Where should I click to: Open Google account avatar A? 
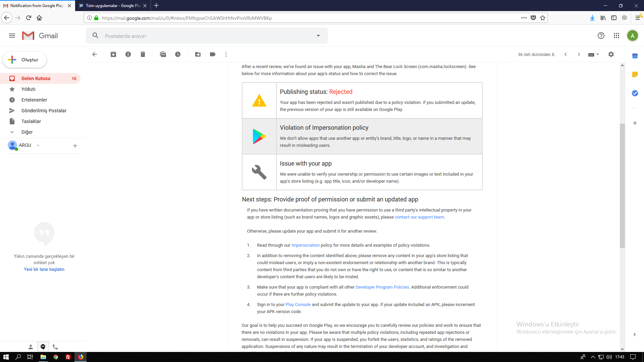[633, 36]
